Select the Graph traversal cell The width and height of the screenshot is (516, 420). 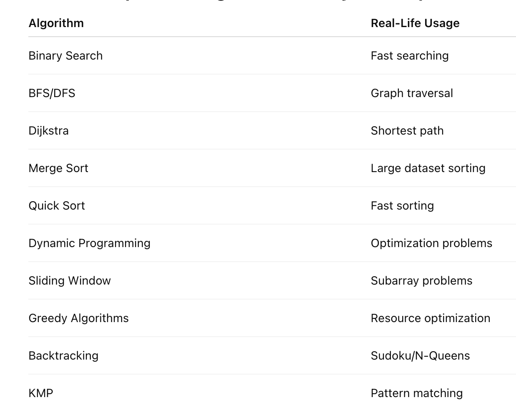point(412,93)
